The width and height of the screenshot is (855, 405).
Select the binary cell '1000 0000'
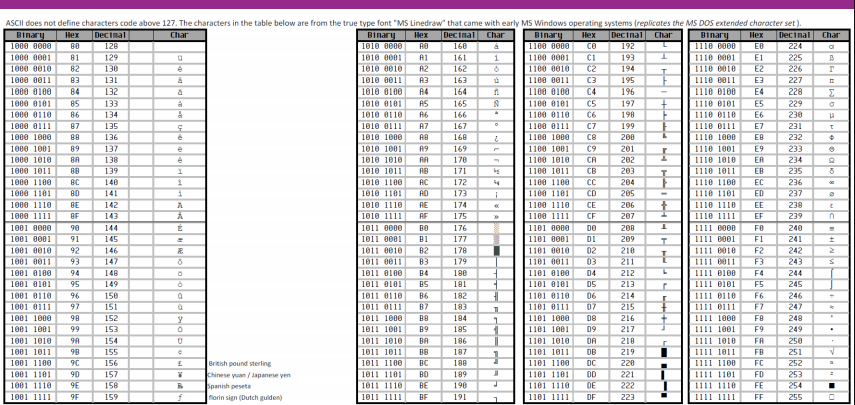point(31,46)
